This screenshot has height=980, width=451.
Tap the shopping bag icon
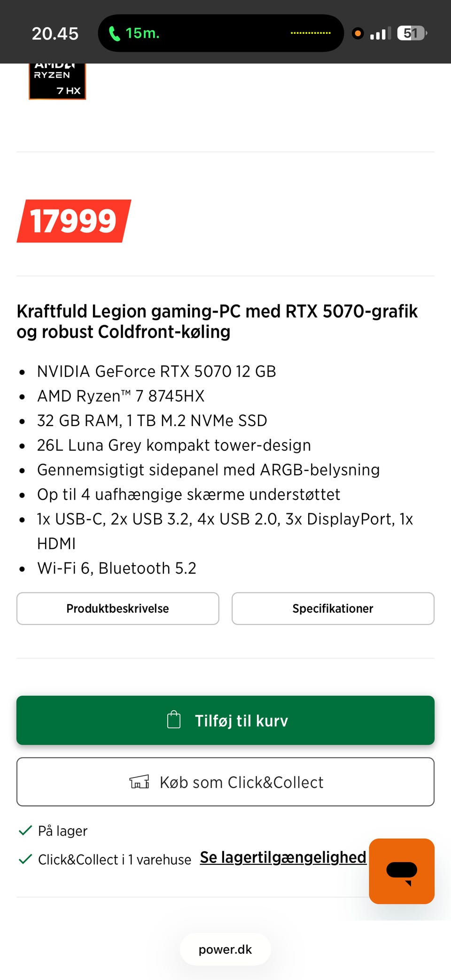(174, 720)
